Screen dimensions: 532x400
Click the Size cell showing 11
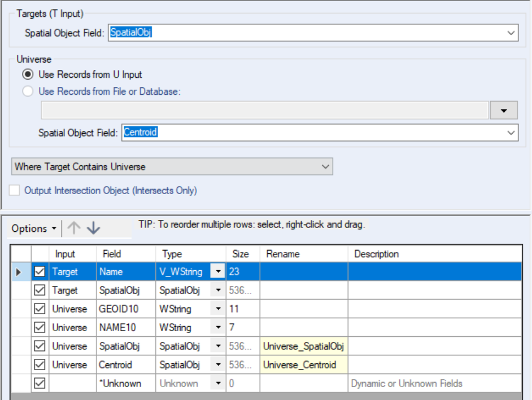click(243, 309)
